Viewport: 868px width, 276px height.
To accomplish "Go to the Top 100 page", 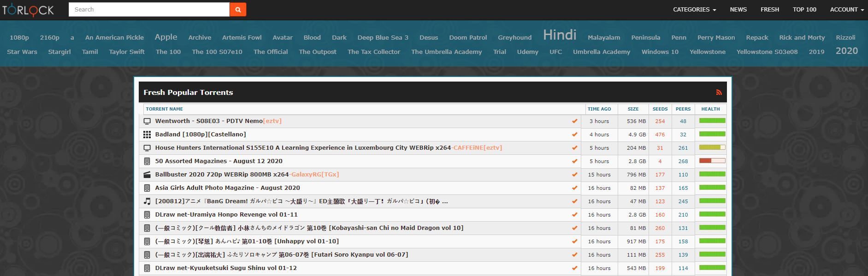I will (x=804, y=9).
